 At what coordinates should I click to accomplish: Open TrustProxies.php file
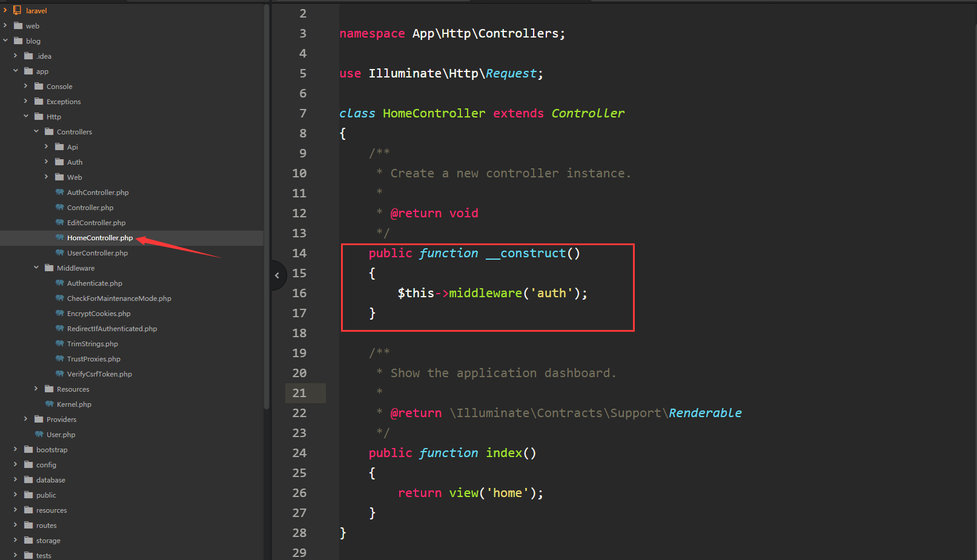tap(94, 359)
